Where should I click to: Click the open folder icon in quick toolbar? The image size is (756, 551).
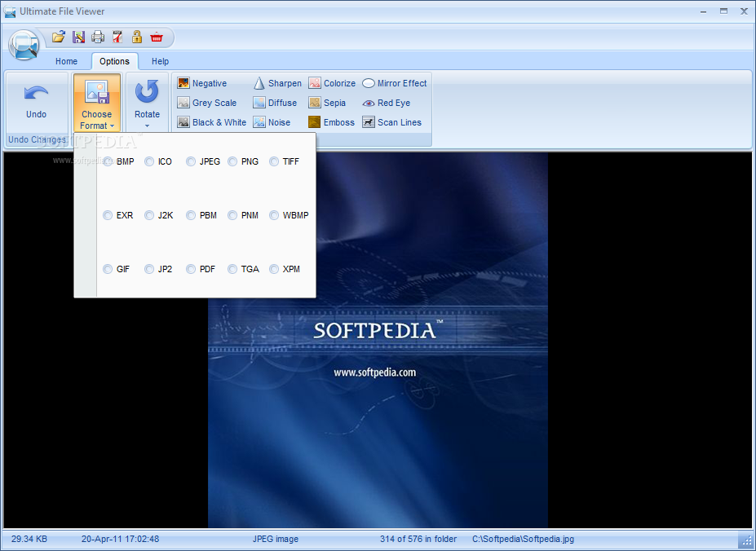pos(59,37)
